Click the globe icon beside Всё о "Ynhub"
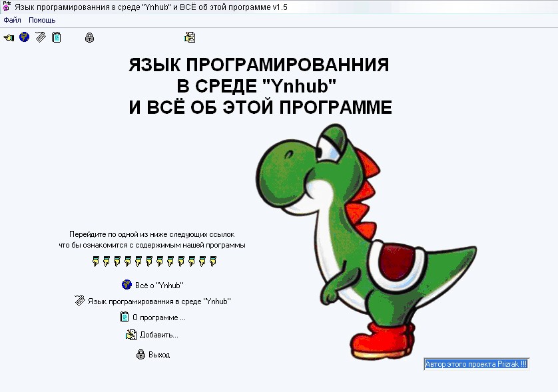Image resolution: width=558 pixels, height=392 pixels. [x=127, y=285]
